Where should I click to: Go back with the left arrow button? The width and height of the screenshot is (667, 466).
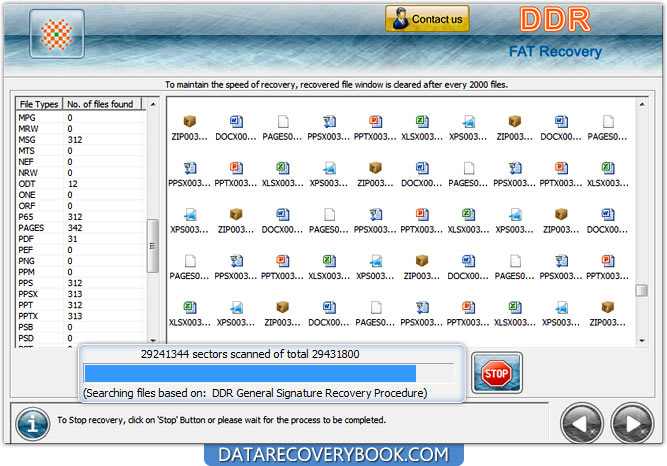(x=581, y=423)
